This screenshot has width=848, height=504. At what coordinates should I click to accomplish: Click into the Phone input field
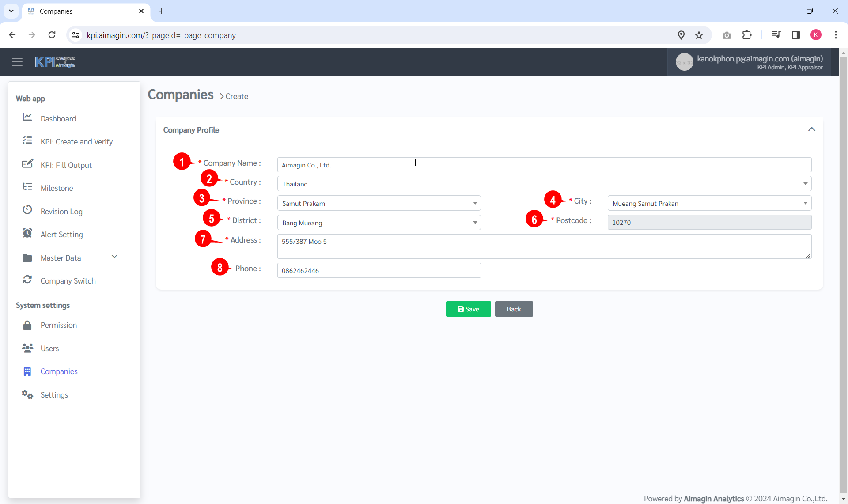(379, 270)
